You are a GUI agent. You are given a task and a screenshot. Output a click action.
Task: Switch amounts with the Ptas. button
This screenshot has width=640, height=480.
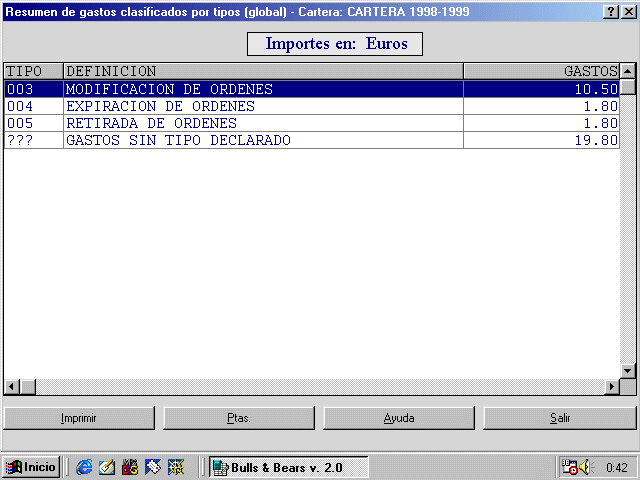point(239,418)
